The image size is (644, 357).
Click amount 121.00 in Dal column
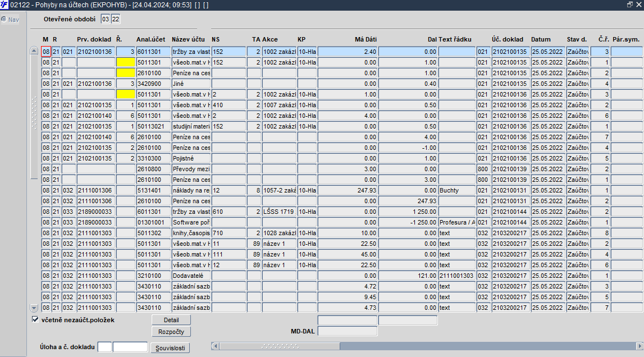coord(408,276)
